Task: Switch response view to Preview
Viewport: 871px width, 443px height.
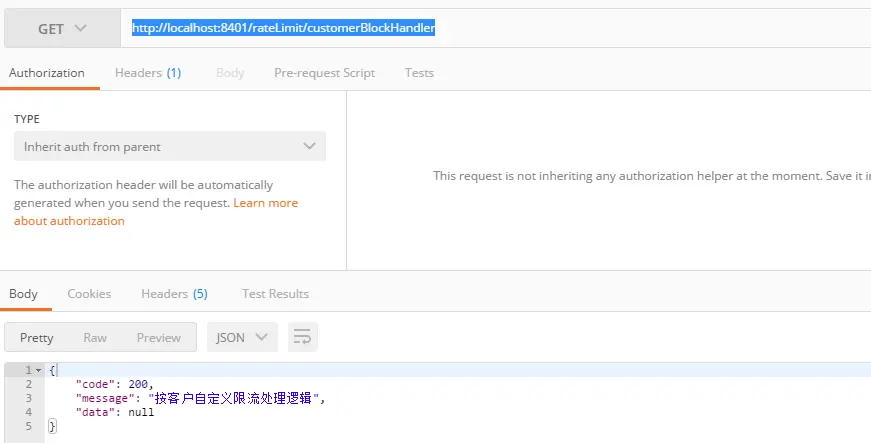Action: 159,338
